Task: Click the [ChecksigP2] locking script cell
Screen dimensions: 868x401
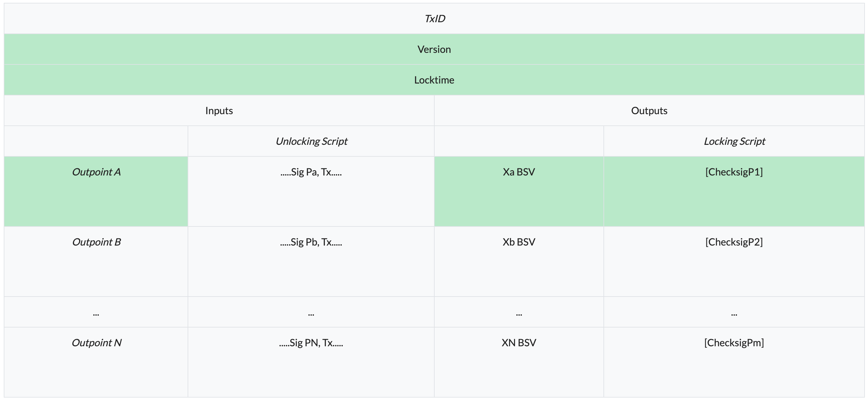Action: [734, 242]
